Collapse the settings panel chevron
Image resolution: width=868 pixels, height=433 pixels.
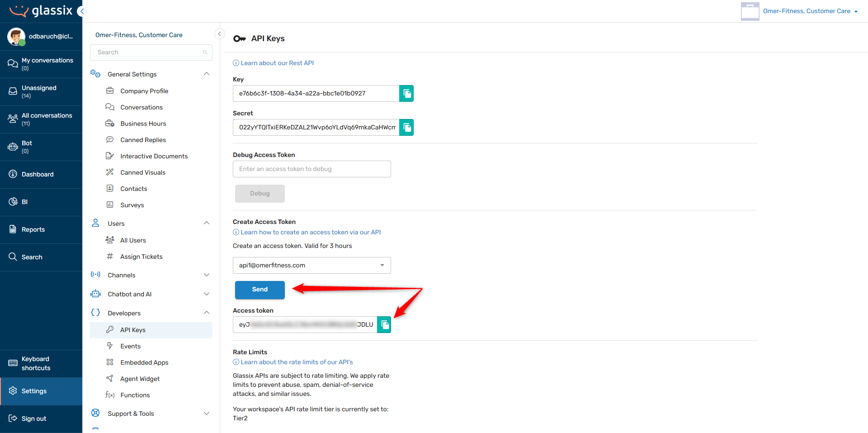click(219, 34)
